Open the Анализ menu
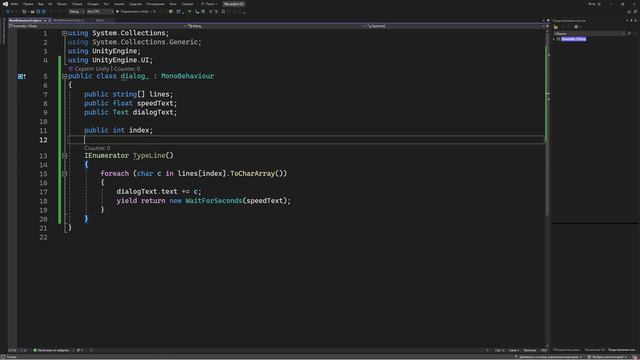The height and width of the screenshot is (360, 640). [x=119, y=4]
